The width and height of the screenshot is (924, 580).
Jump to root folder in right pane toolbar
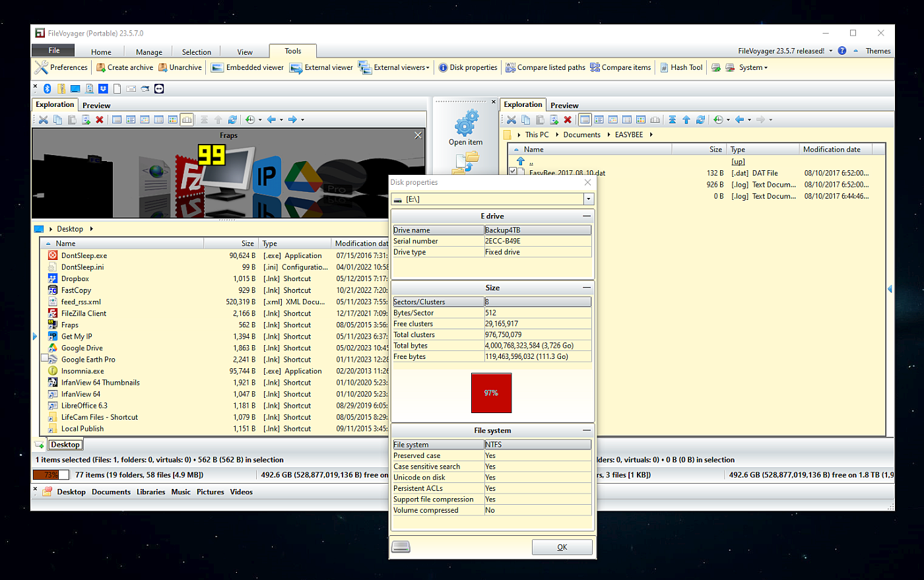click(672, 119)
